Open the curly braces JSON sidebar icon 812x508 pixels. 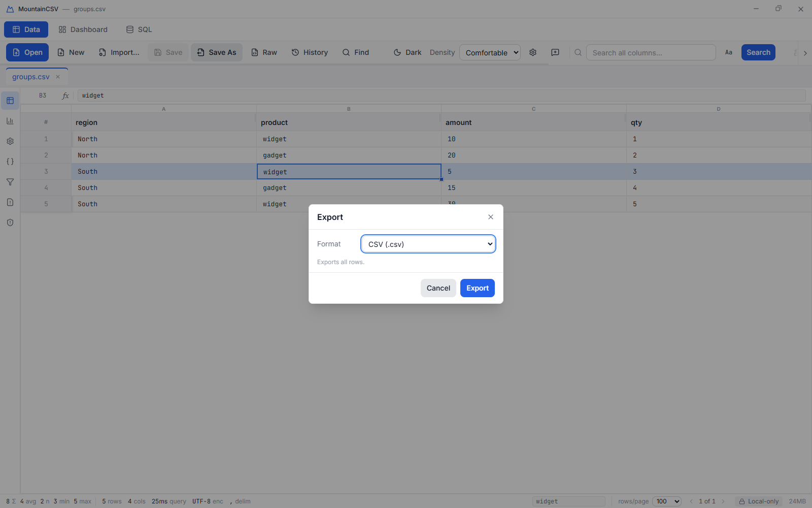tap(10, 162)
